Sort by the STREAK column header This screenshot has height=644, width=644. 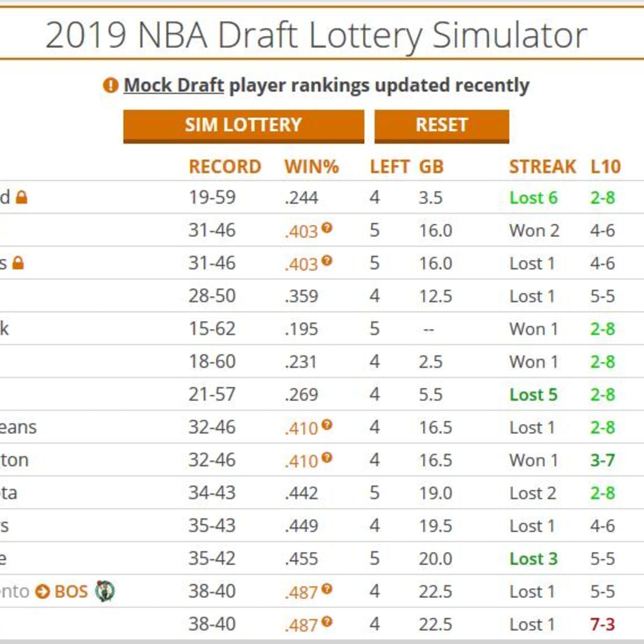[x=542, y=167]
